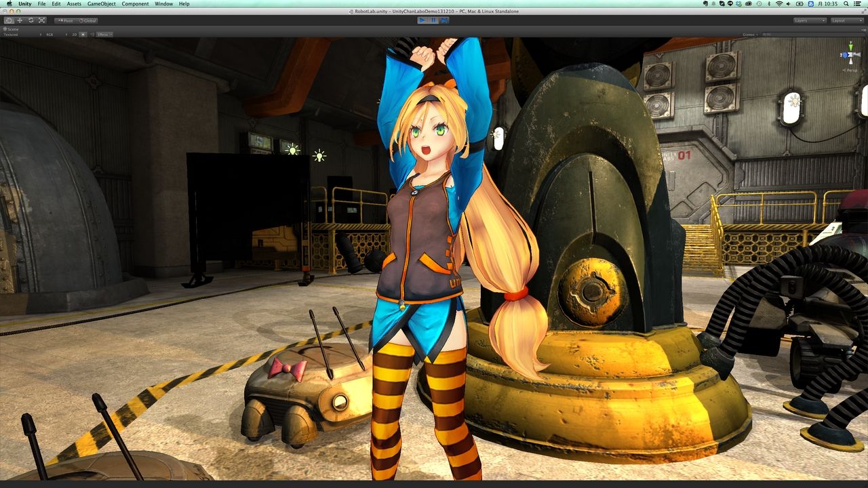Screen dimensions: 868x488
Task: Toggle scene audio speaker button
Action: pyautogui.click(x=92, y=34)
